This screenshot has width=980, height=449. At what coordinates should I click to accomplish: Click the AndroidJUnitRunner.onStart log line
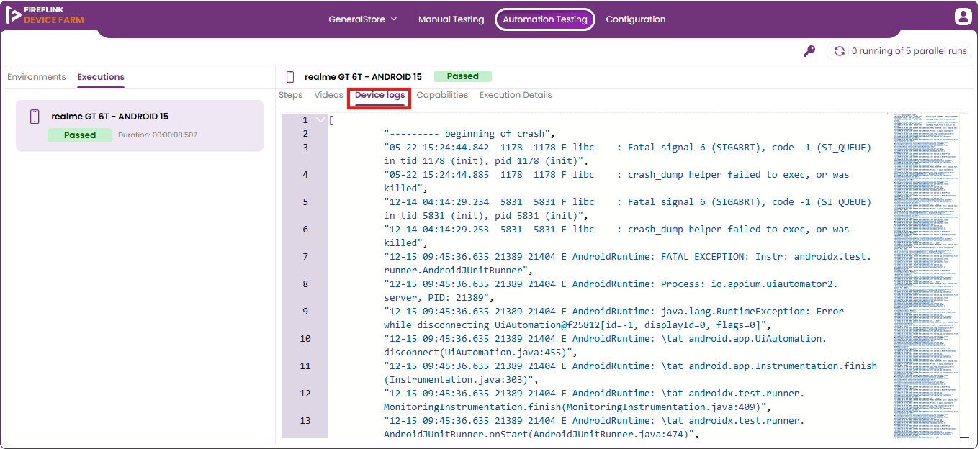[x=594, y=427]
